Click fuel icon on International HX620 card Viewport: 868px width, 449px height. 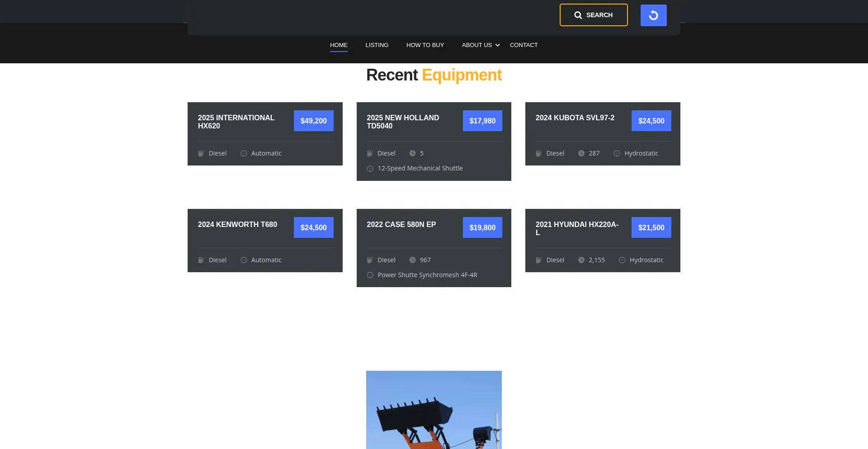(201, 154)
